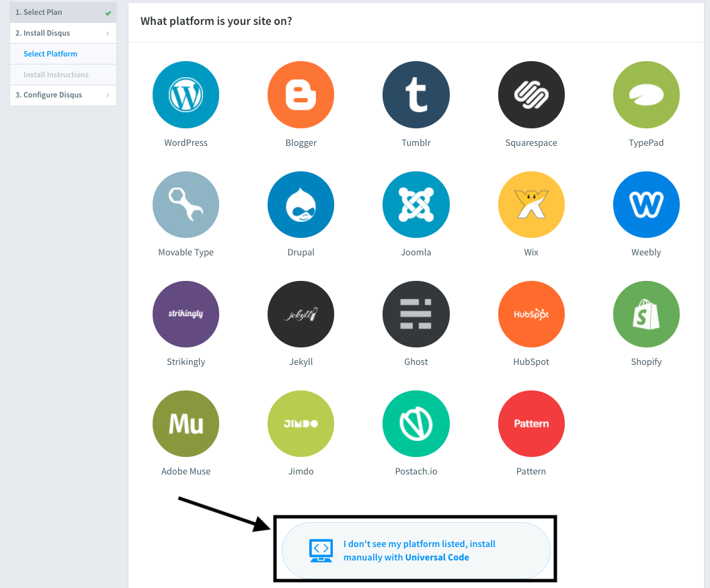The image size is (710, 588).
Task: Go to the Select Platform sub-step
Action: [x=63, y=54]
